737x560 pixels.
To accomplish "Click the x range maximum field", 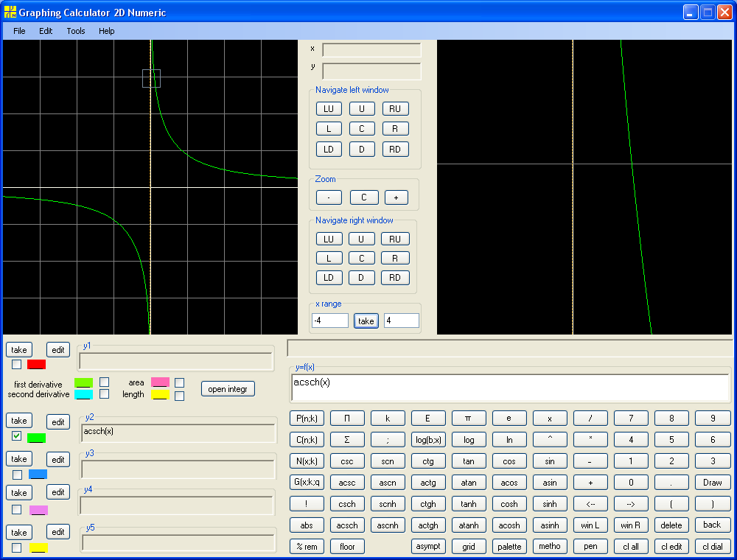I will (x=402, y=321).
